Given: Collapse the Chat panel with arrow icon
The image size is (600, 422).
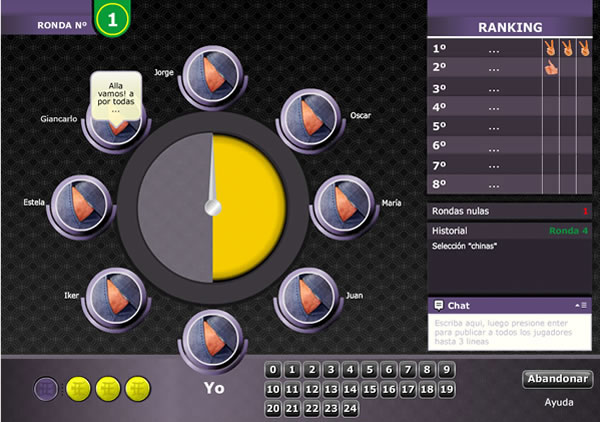Looking at the screenshot, I should (582, 305).
